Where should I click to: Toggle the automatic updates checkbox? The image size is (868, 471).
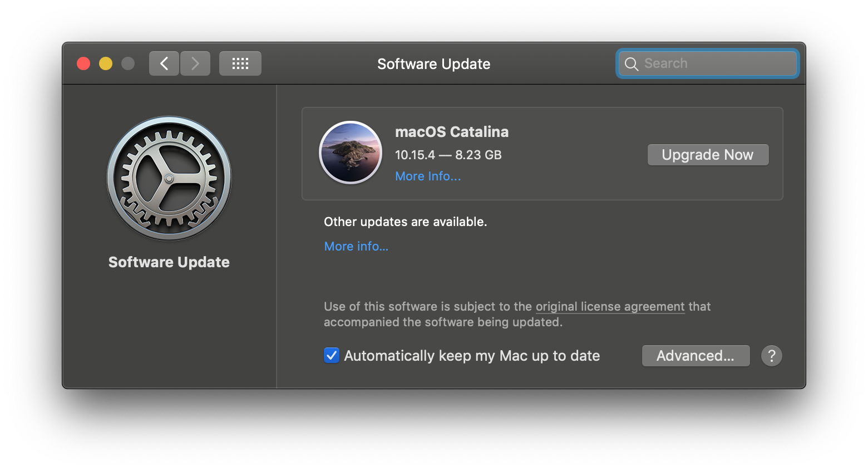tap(332, 355)
